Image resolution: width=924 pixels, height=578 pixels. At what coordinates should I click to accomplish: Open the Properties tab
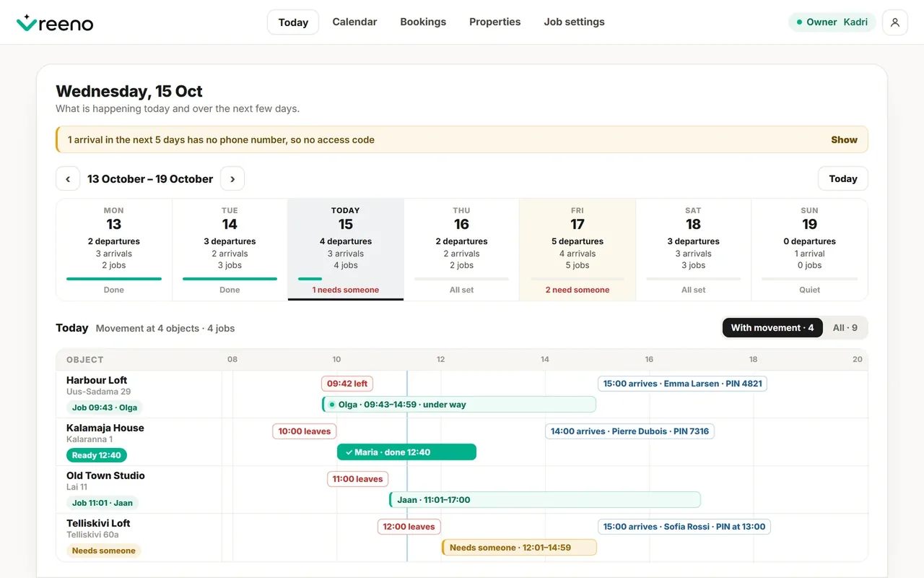[x=494, y=22]
